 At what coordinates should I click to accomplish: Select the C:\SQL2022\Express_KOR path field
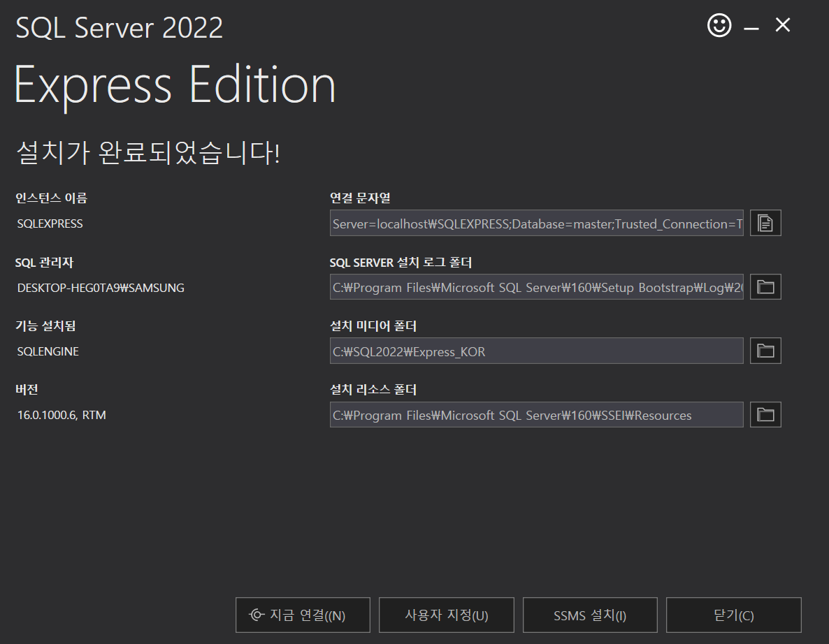click(x=537, y=351)
